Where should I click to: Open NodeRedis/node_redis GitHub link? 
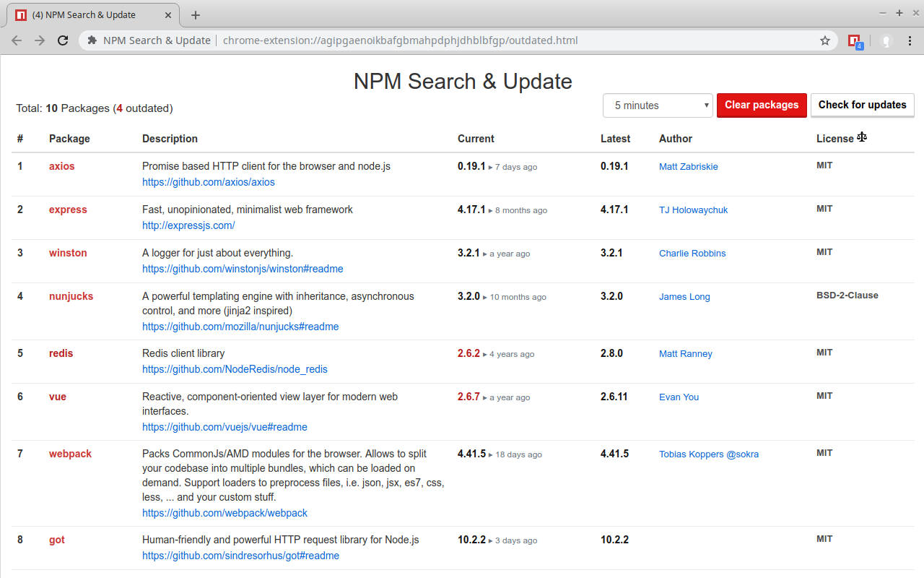[x=235, y=369]
